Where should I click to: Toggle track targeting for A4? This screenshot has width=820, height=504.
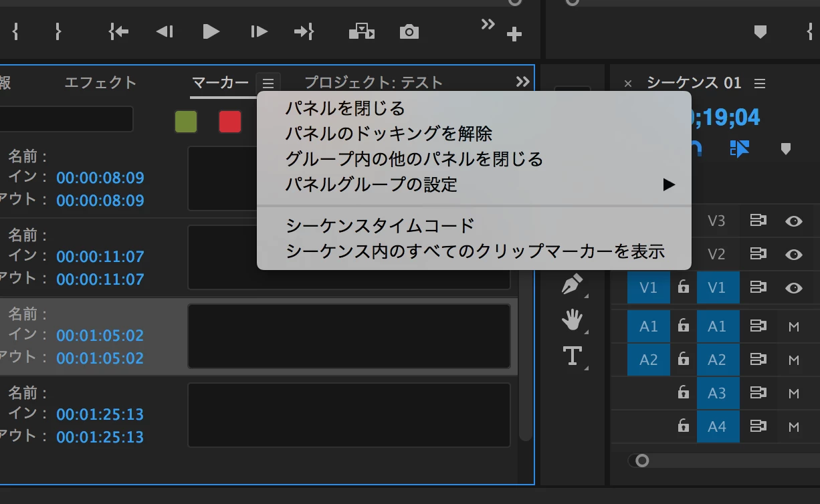tap(718, 426)
